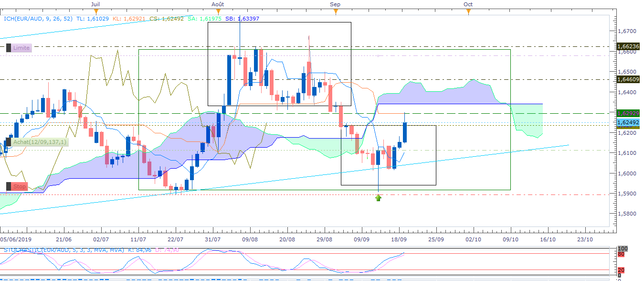
Task: Click the green buy arrow marker
Action: [379, 197]
